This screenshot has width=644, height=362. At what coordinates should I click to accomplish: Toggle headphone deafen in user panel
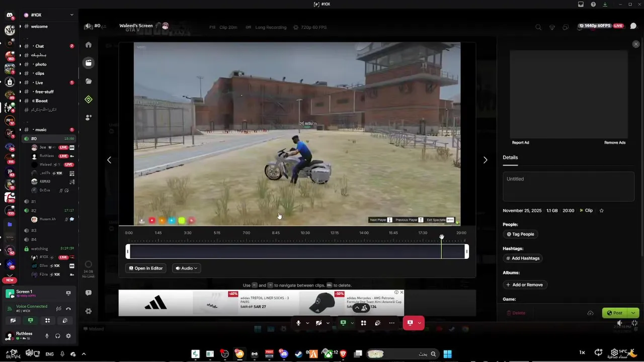[x=58, y=336]
